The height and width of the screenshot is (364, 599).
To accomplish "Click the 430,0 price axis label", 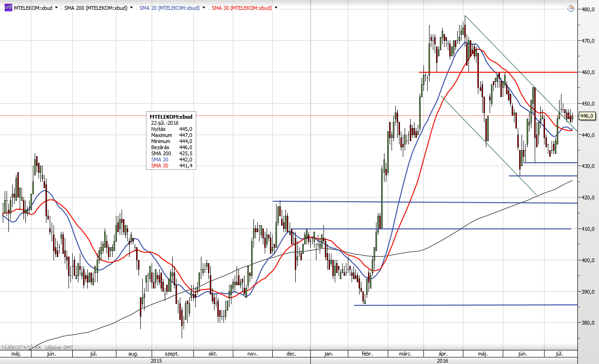I will (588, 166).
